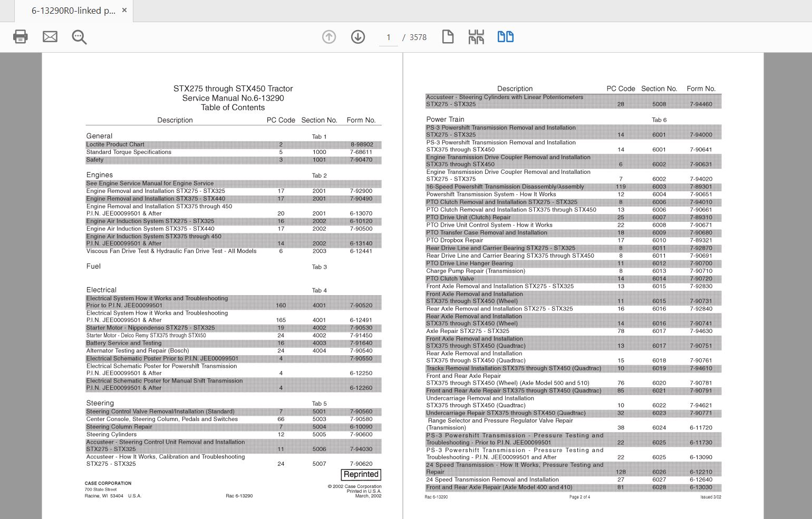
Task: Click the email envelope icon
Action: coord(50,37)
